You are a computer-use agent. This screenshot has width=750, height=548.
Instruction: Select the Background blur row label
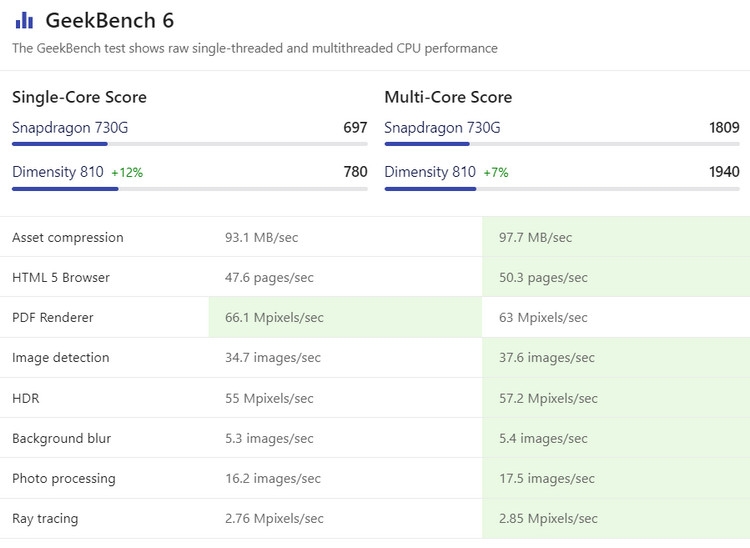click(x=62, y=438)
